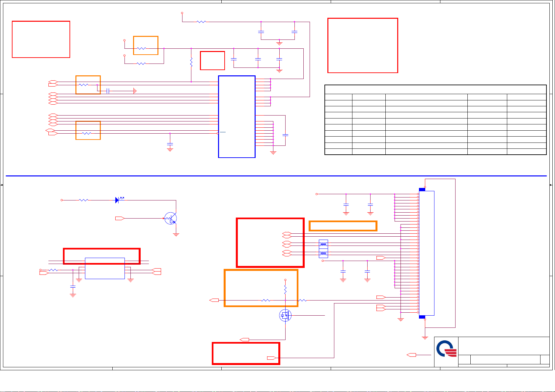Click the company logo in the title block
This screenshot has height=392, width=555.
click(x=446, y=349)
